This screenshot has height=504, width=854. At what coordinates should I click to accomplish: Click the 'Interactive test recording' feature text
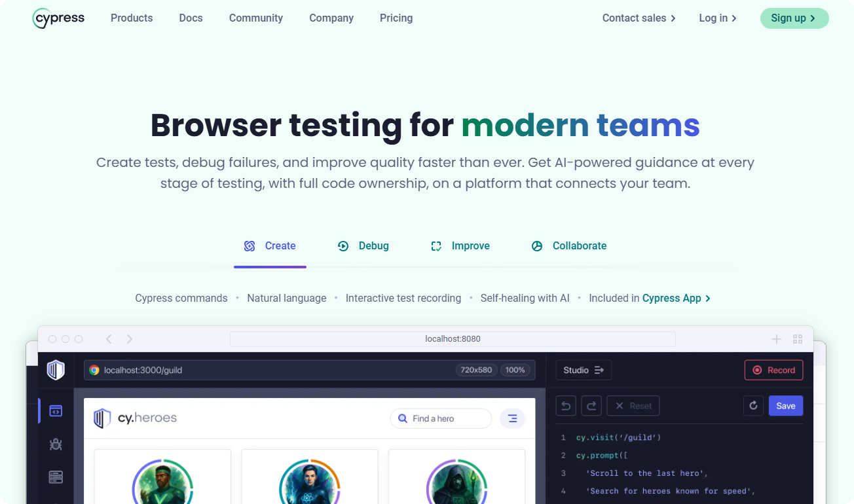pos(403,298)
